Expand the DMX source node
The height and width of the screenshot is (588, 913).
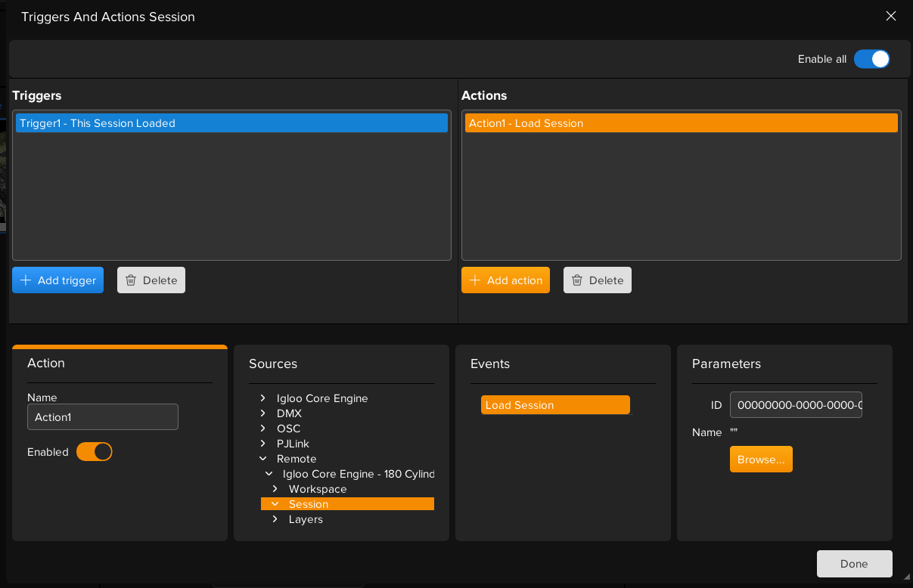pyautogui.click(x=262, y=413)
